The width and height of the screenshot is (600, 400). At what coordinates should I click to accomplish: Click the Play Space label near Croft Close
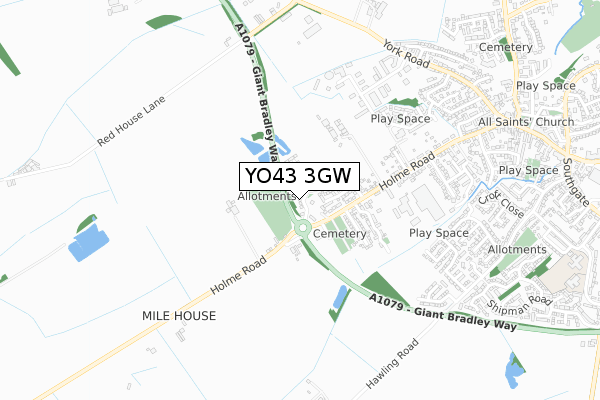pos(528,170)
